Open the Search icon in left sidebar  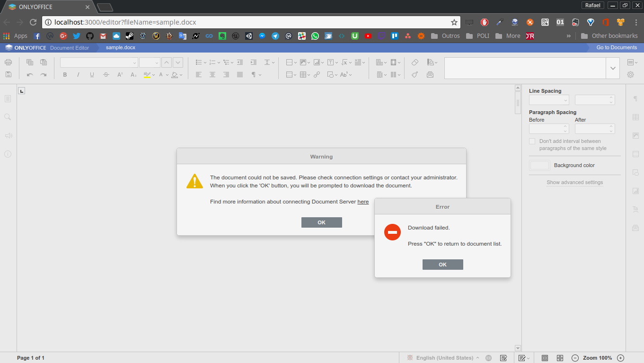[x=8, y=117]
